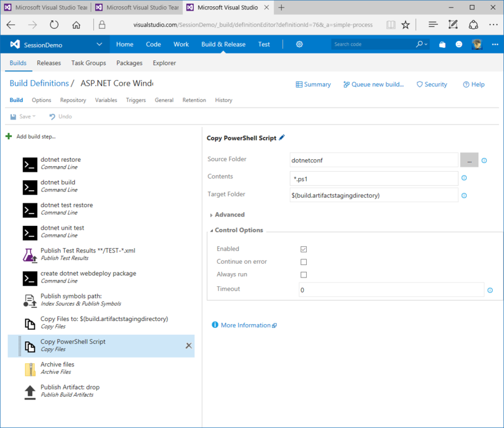The width and height of the screenshot is (504, 428).
Task: Click the dotnet test restore step icon
Action: tap(30, 210)
